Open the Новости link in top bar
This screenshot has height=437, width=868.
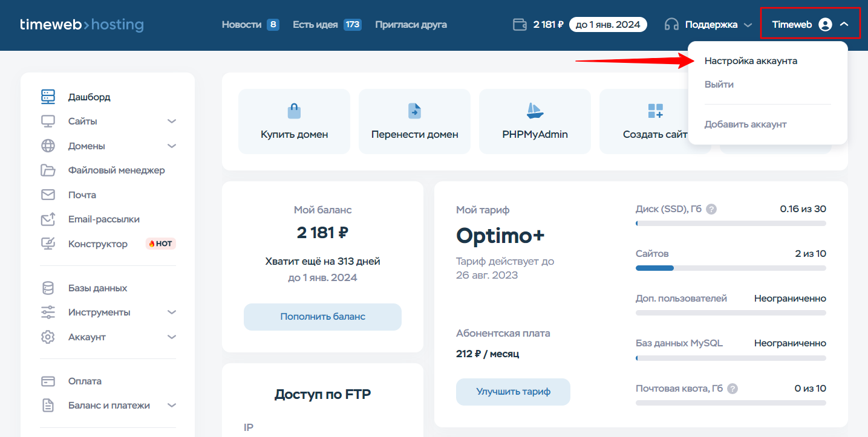tap(241, 25)
